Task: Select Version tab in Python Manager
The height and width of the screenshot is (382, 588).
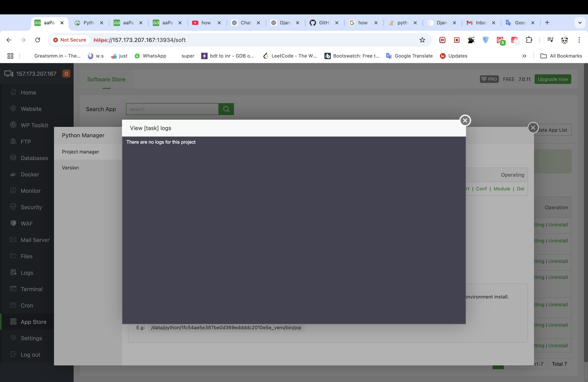Action: (x=70, y=168)
